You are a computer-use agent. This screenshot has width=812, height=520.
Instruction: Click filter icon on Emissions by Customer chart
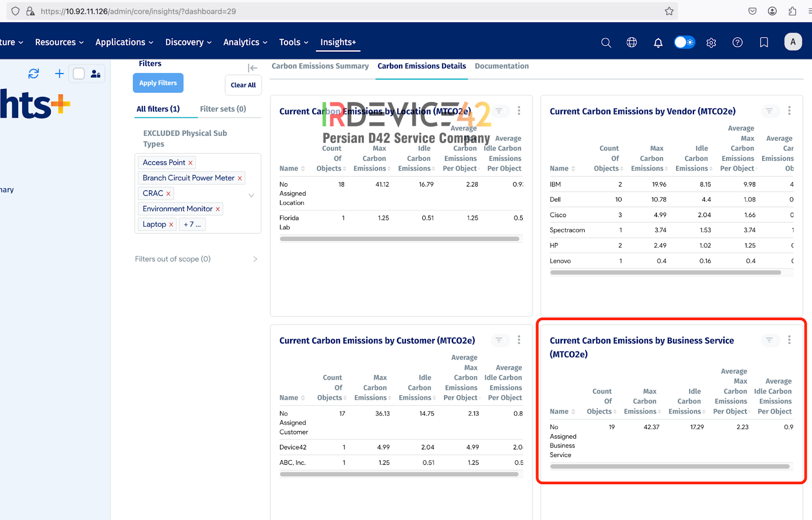pos(499,340)
